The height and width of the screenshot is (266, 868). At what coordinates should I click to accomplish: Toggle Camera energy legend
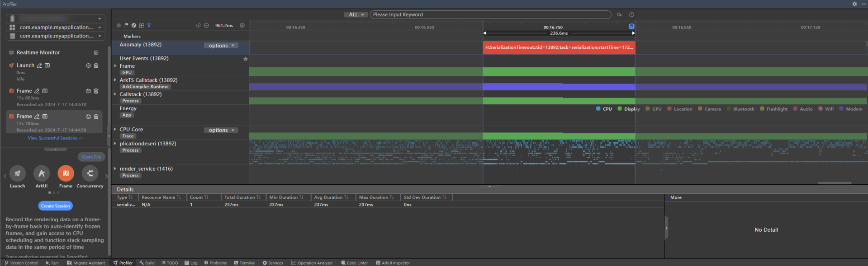[710, 109]
